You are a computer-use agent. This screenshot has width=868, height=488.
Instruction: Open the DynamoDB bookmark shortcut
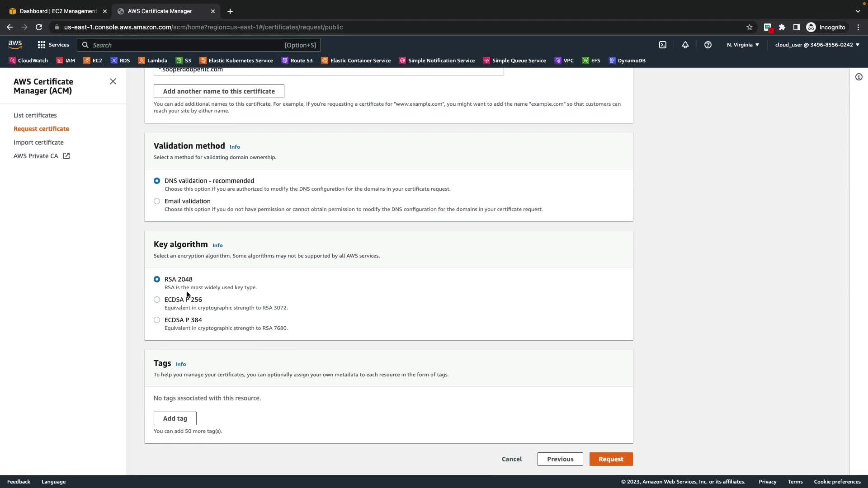point(627,61)
